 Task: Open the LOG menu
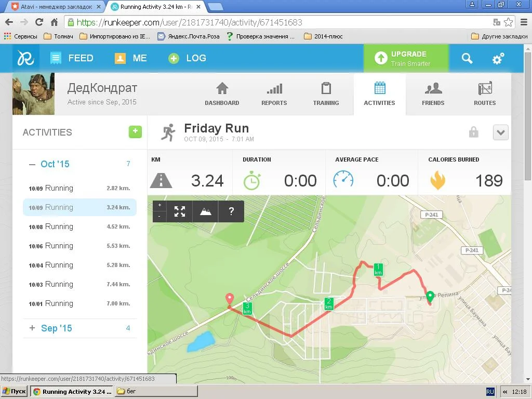coord(187,58)
